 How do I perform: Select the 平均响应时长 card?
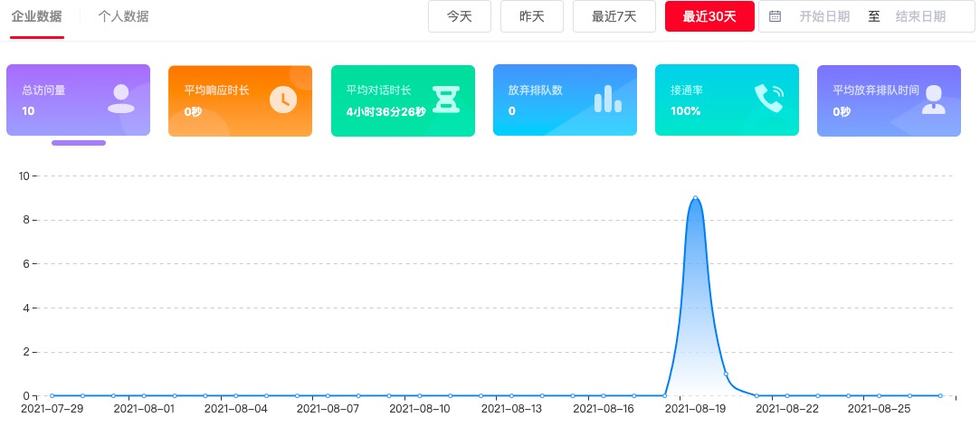[x=240, y=100]
